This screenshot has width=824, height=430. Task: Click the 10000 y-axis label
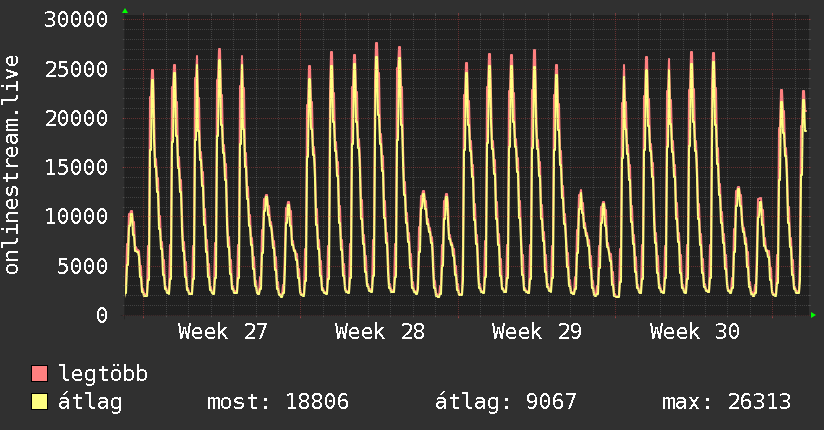(76, 217)
